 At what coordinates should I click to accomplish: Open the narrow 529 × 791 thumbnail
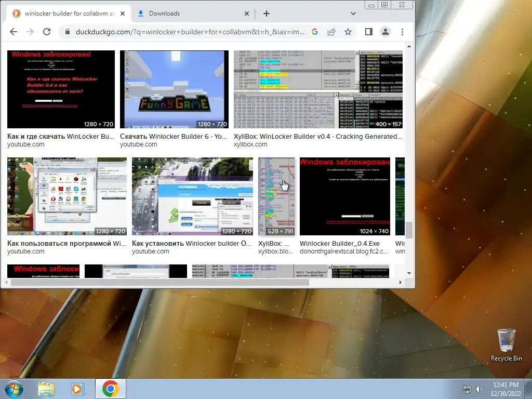pyautogui.click(x=276, y=196)
